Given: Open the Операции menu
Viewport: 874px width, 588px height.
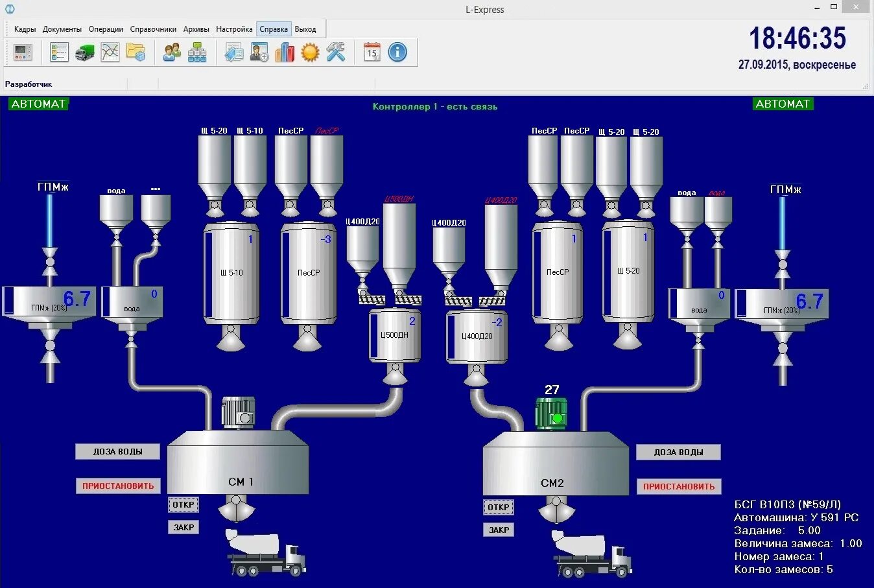Looking at the screenshot, I should click(x=106, y=29).
